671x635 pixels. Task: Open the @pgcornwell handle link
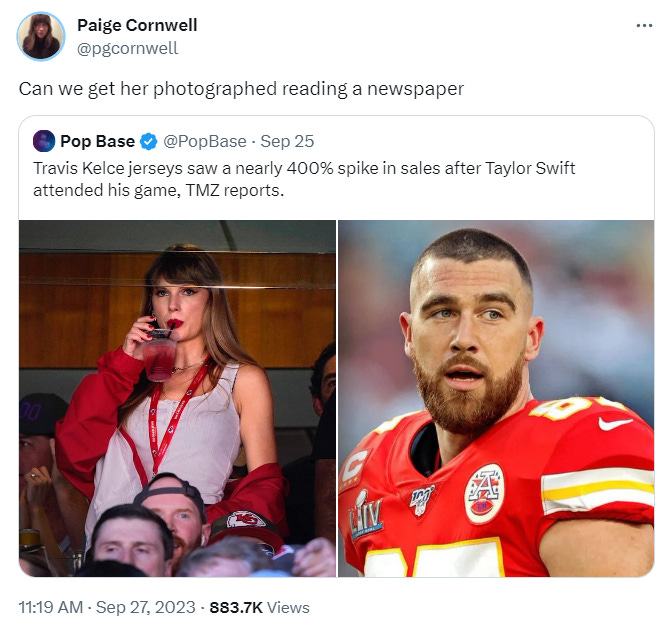tap(127, 48)
